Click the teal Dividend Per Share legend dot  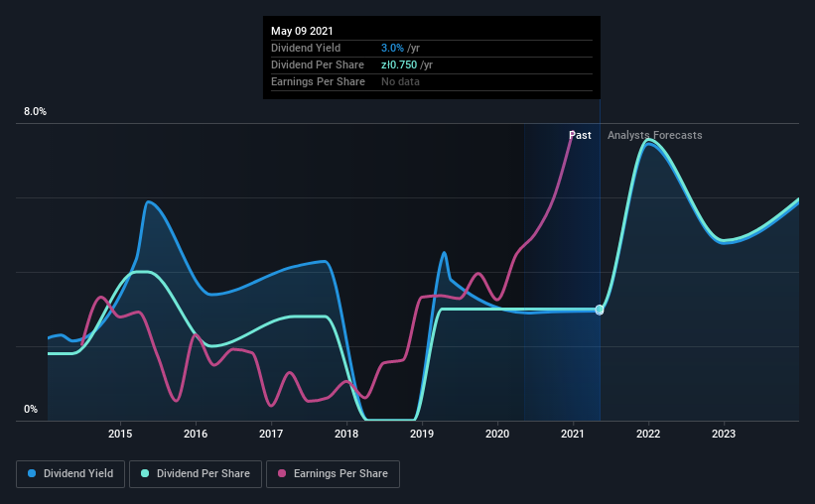(145, 473)
